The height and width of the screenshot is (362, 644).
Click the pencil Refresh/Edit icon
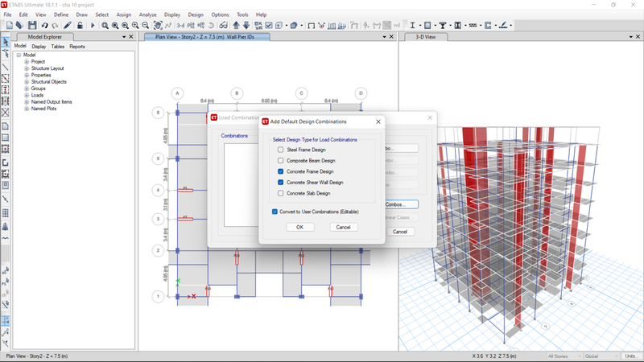[68, 26]
